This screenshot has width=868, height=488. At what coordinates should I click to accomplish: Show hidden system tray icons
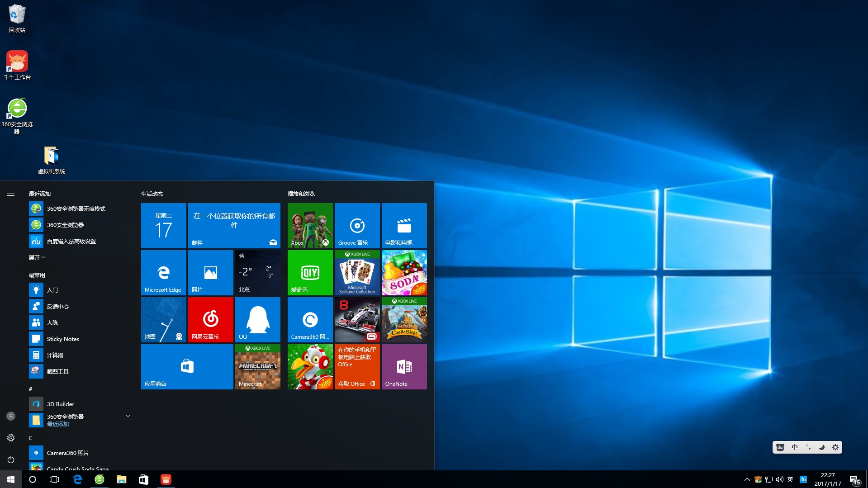(747, 479)
